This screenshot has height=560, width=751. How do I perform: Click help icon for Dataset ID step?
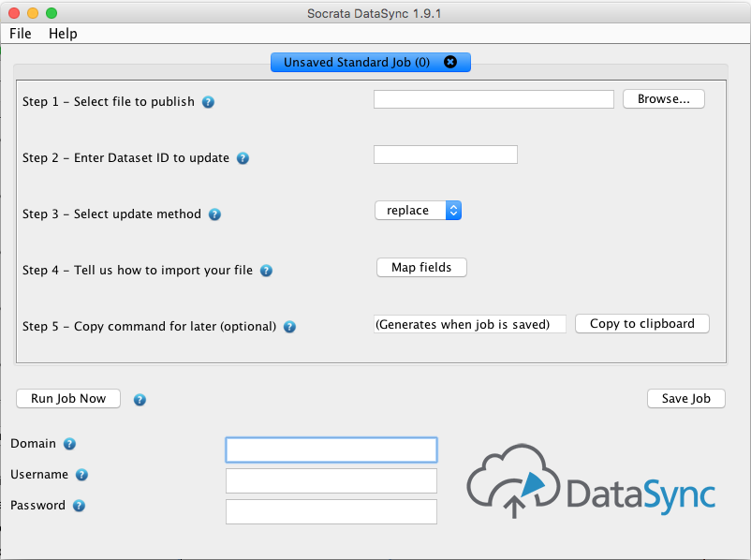click(x=243, y=158)
